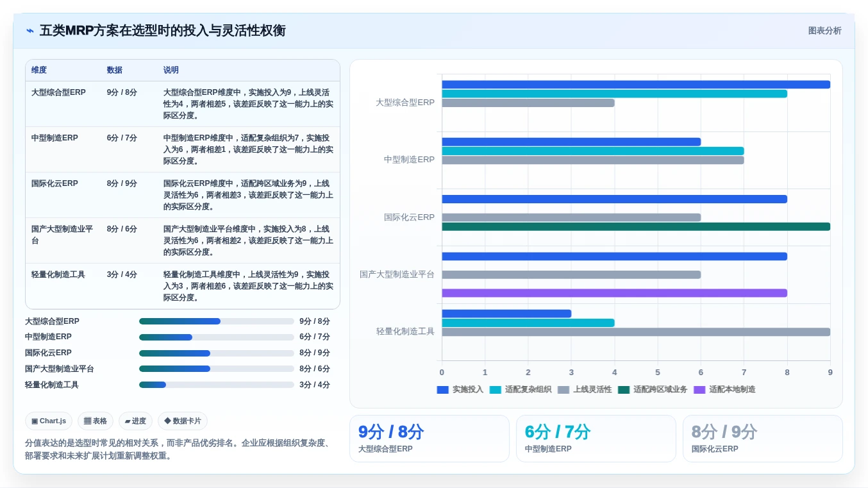Click the 国际化云ERP progress bar
Viewport: 868px width, 488px height.
[217, 353]
